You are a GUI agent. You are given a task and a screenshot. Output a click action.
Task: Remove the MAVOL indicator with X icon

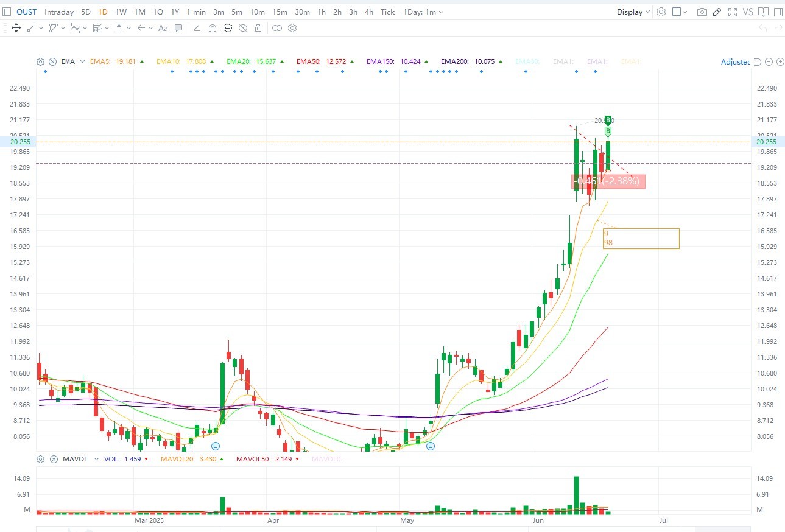pos(53,459)
